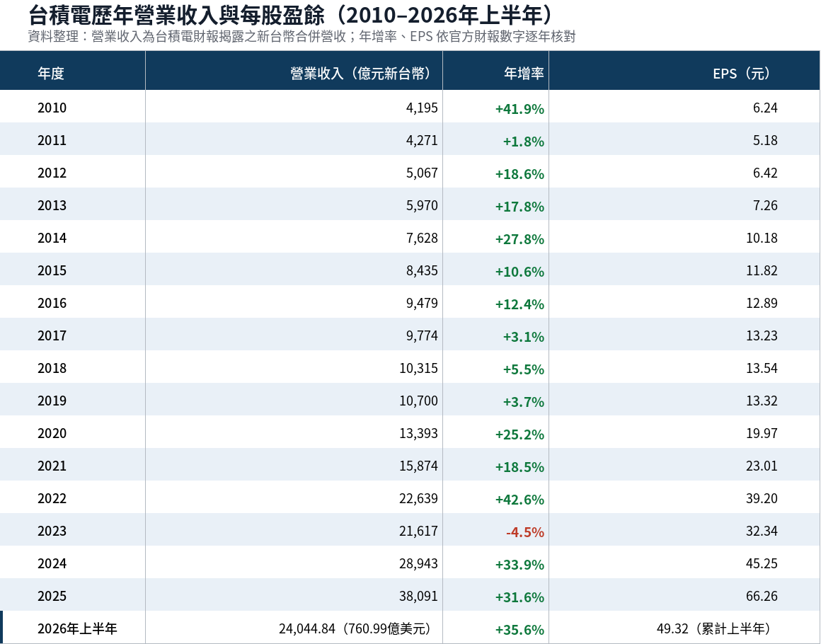Click the negative growth rate -4.5%
821x644 pixels.
[x=525, y=532]
